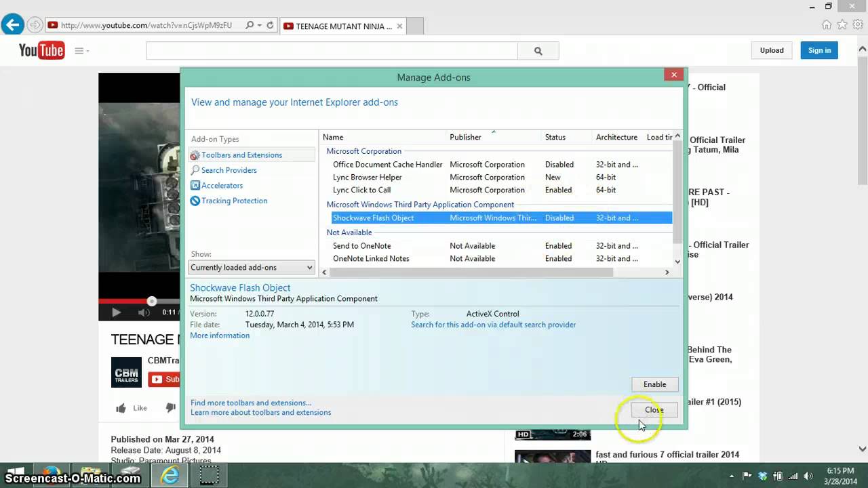Select Search Providers add-on type

(x=229, y=170)
